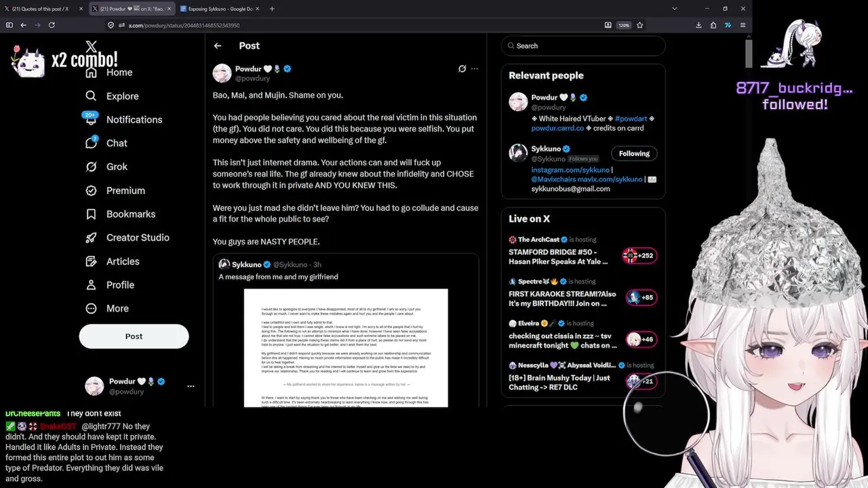
Task: Close the Quotes of this post tab
Action: (x=81, y=9)
